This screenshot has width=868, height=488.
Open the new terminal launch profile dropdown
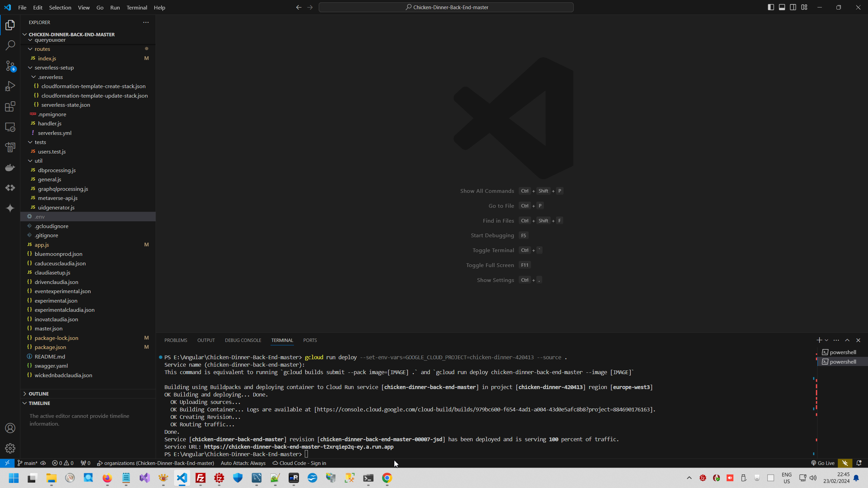pyautogui.click(x=827, y=340)
